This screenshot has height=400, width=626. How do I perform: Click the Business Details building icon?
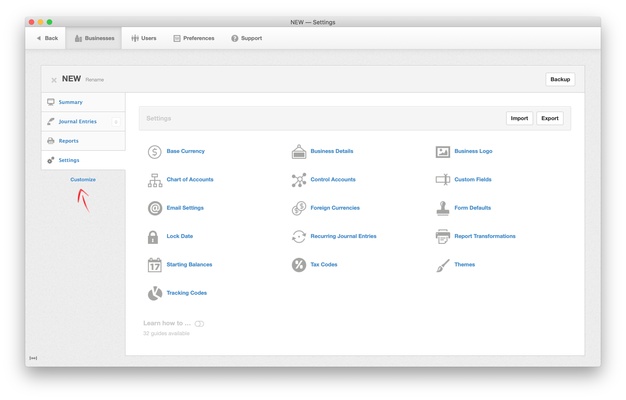(x=299, y=152)
